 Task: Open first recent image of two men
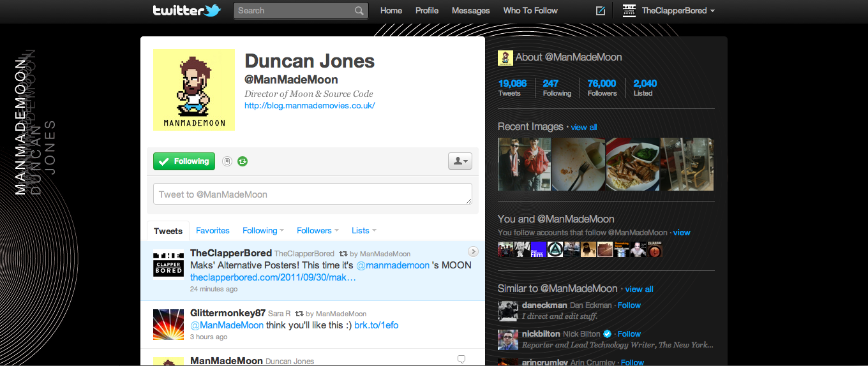(524, 164)
